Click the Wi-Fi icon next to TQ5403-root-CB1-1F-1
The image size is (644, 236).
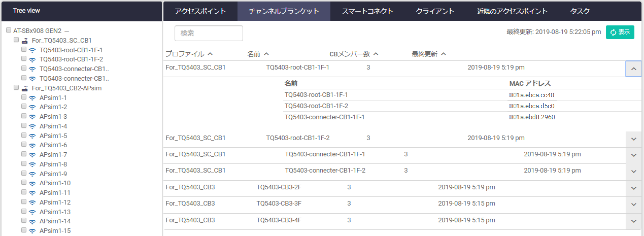[x=32, y=50]
